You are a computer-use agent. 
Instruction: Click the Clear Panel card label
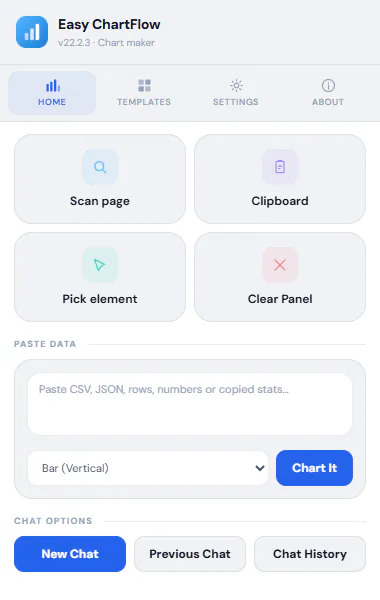click(x=280, y=299)
